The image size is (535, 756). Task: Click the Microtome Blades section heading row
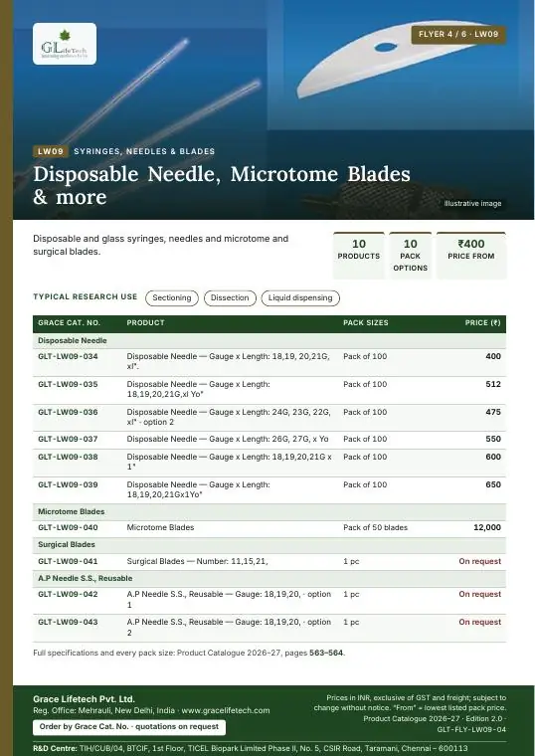click(269, 512)
